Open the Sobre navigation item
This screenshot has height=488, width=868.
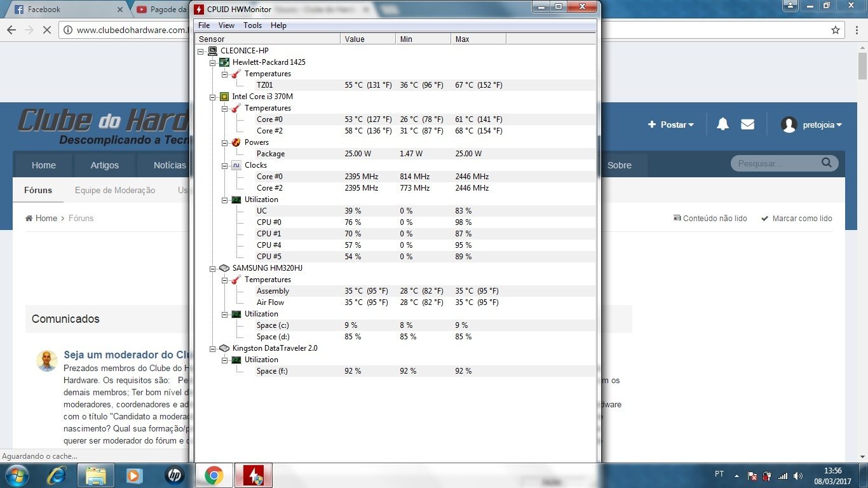tap(620, 165)
